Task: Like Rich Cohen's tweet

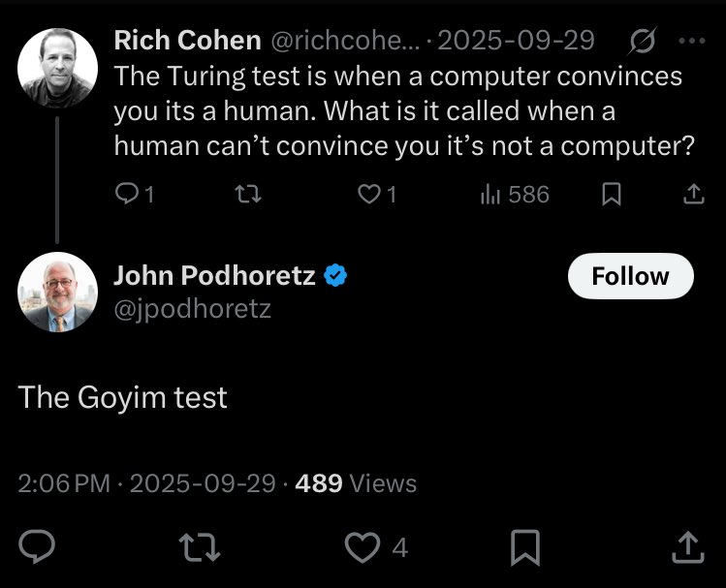Action: 369,195
